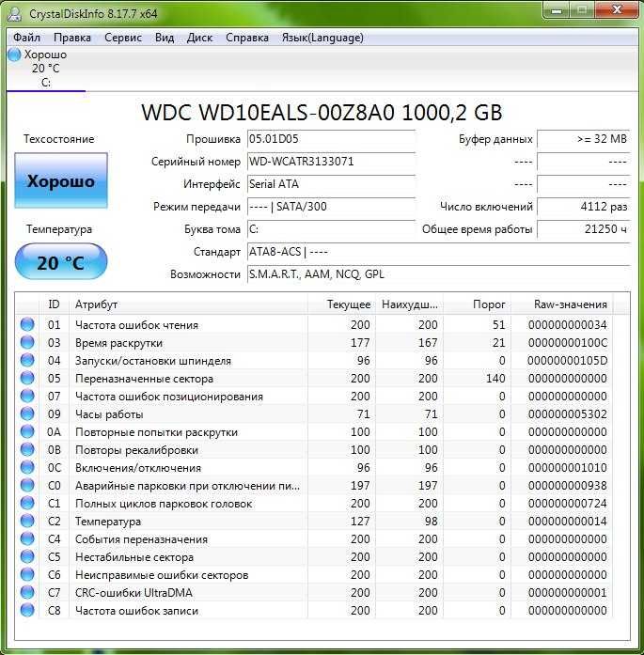Select the Аварийные парковки при отключении attribute name
Screen dimensions: 644x655
click(x=187, y=486)
